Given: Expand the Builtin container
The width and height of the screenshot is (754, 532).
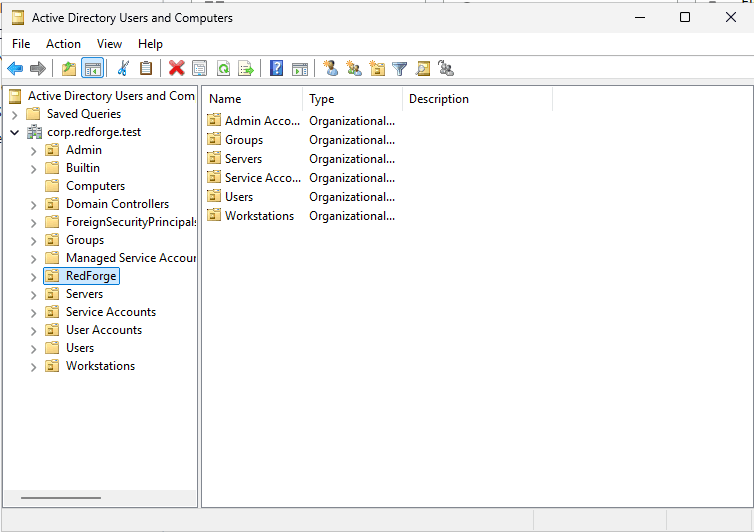Looking at the screenshot, I should [33, 169].
